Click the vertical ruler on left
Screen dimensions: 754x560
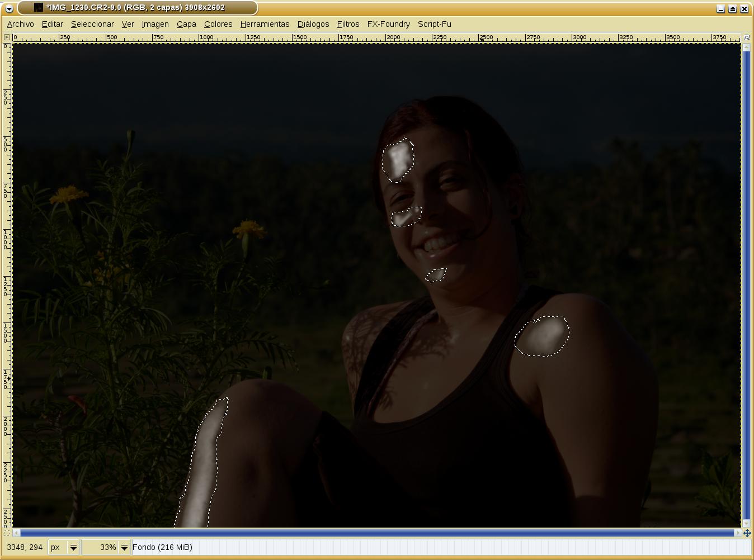click(x=7, y=286)
